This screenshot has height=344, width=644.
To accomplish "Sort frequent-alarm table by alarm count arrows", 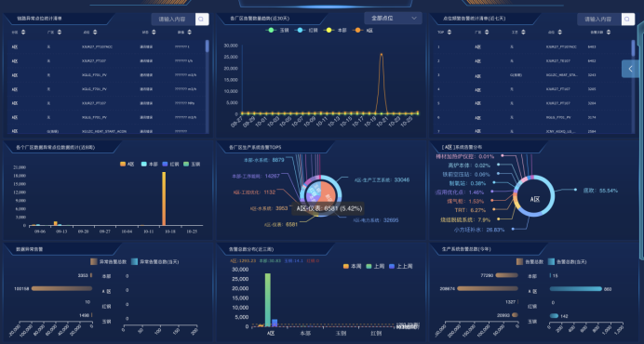I will click(609, 32).
